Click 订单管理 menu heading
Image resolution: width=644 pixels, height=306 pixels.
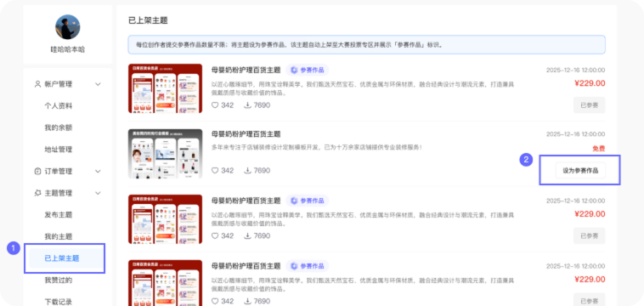pos(59,172)
